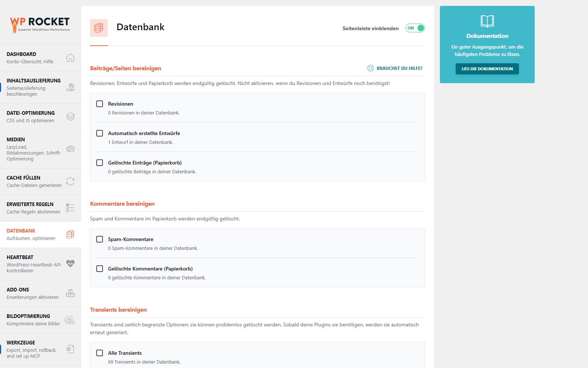Screen dimensions: 588x368
Task: Click the Cache füllen refresh icon
Action: click(x=70, y=181)
